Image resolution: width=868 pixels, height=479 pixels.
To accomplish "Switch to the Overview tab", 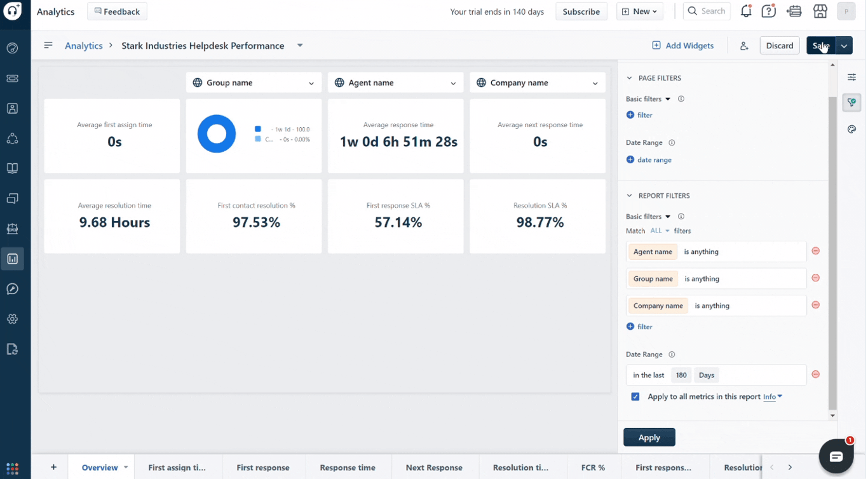I will click(x=100, y=468).
